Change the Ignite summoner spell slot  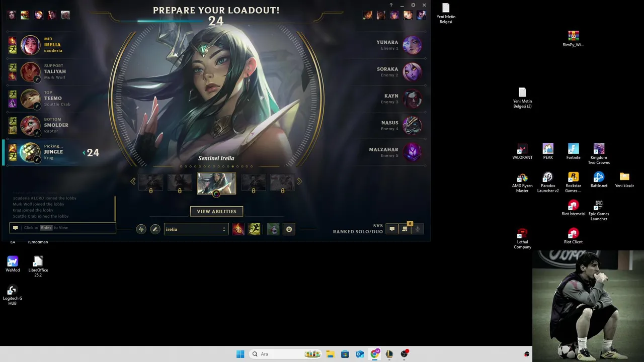[x=238, y=229]
